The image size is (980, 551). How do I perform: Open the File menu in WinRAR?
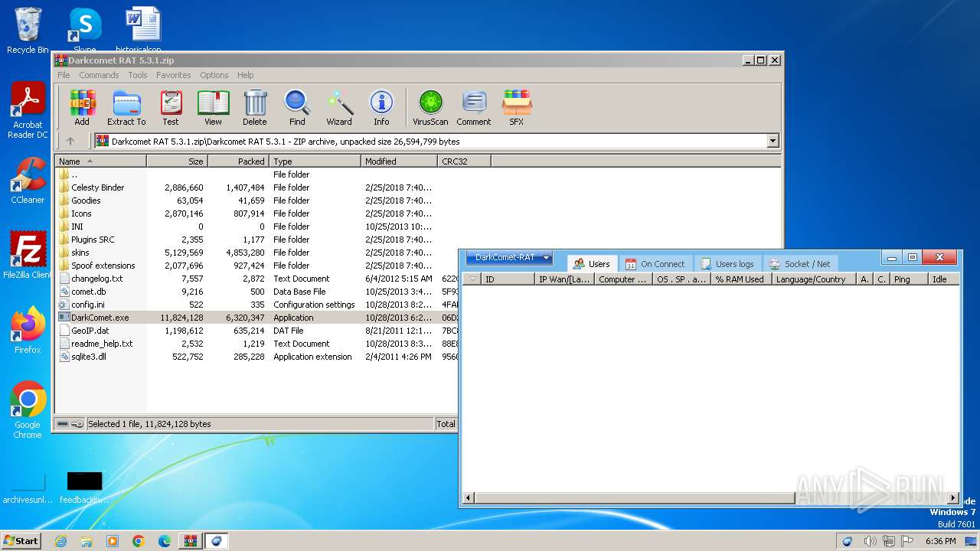pos(64,75)
